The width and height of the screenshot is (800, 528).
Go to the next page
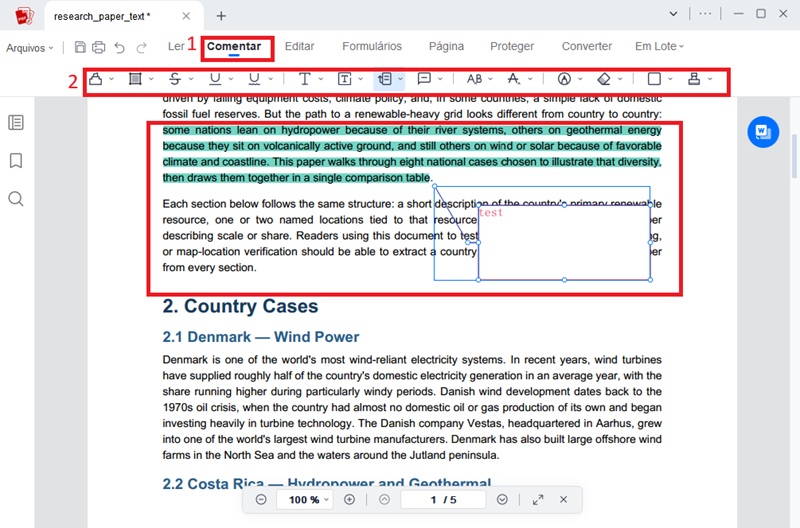(x=502, y=499)
